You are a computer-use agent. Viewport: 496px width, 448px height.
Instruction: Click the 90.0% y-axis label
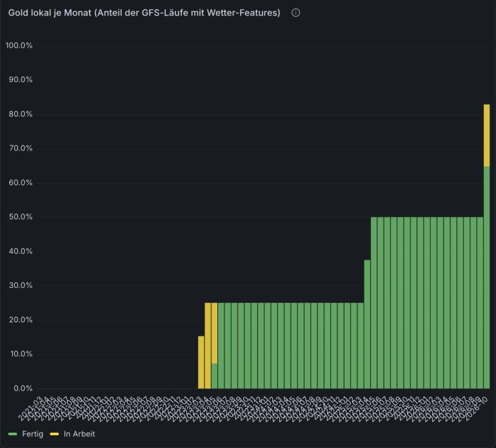[x=21, y=79]
